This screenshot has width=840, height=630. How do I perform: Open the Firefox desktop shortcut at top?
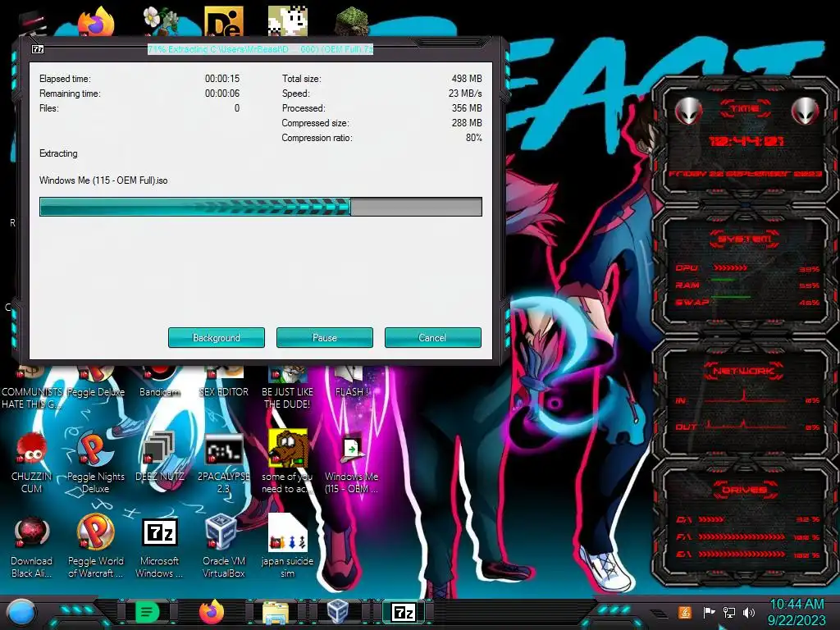click(x=97, y=21)
